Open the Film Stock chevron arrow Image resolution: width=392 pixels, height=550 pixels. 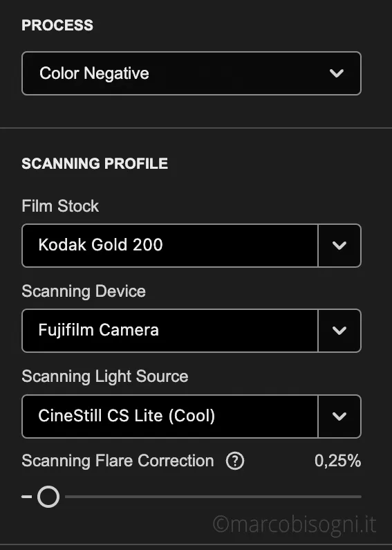pyautogui.click(x=339, y=246)
